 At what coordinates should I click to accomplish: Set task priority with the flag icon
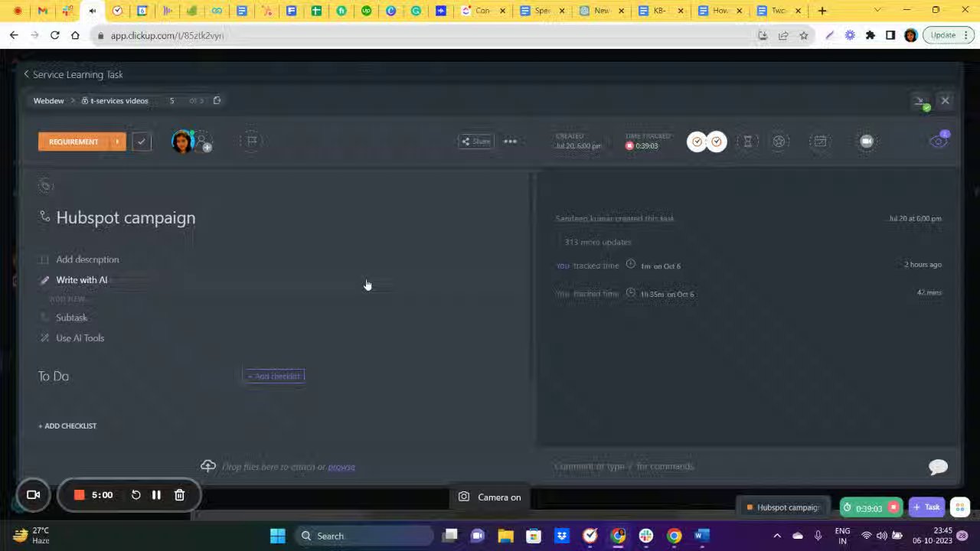pyautogui.click(x=252, y=141)
